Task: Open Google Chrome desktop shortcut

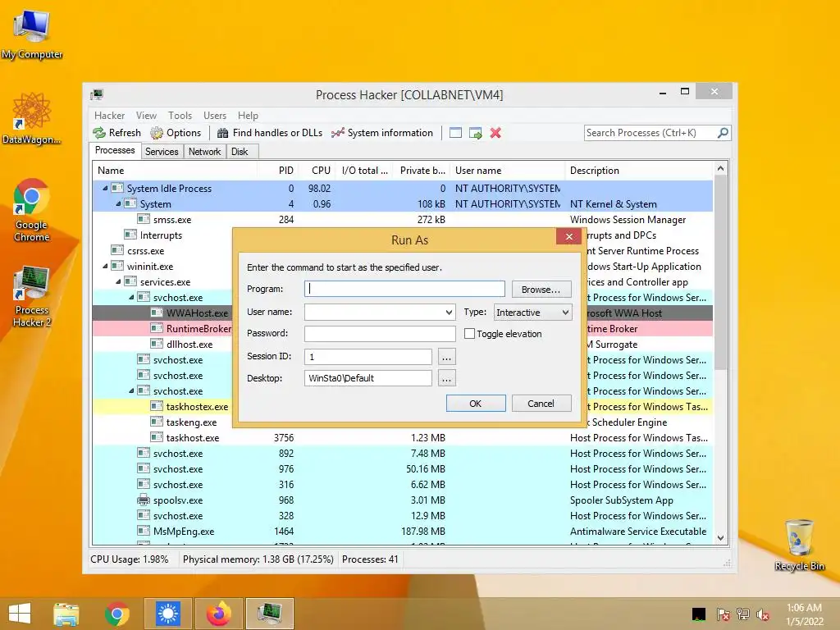Action: coord(32,210)
